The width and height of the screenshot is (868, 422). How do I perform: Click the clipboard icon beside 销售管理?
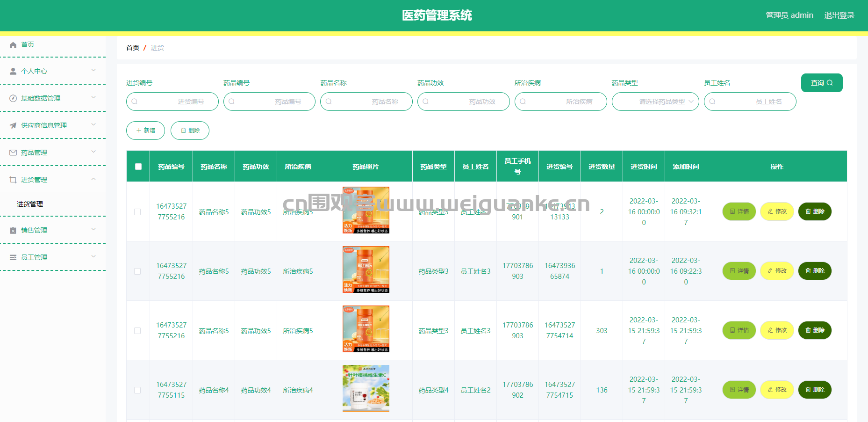pos(13,230)
